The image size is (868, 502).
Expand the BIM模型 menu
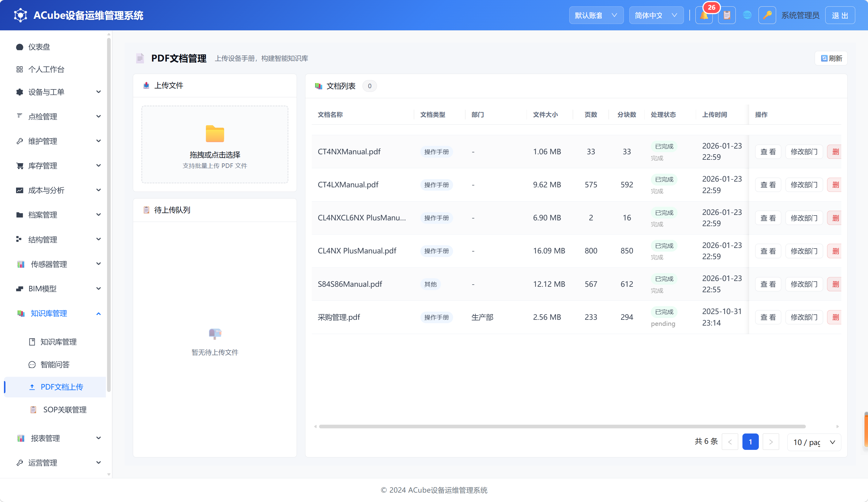(x=55, y=289)
